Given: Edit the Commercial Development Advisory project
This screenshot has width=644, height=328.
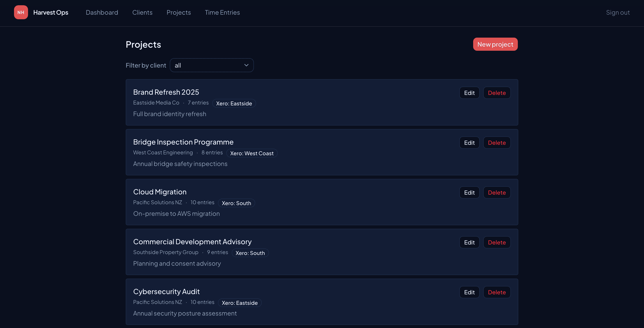Looking at the screenshot, I should coord(469,242).
